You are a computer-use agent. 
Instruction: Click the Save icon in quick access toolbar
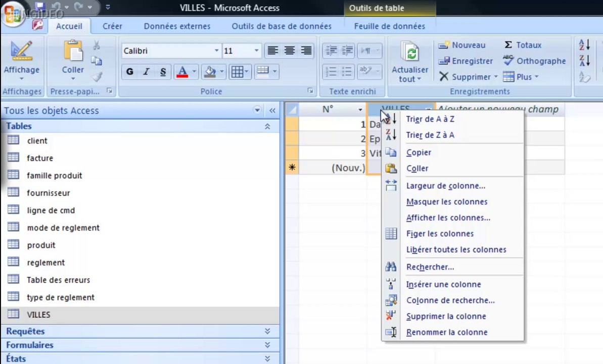[39, 7]
